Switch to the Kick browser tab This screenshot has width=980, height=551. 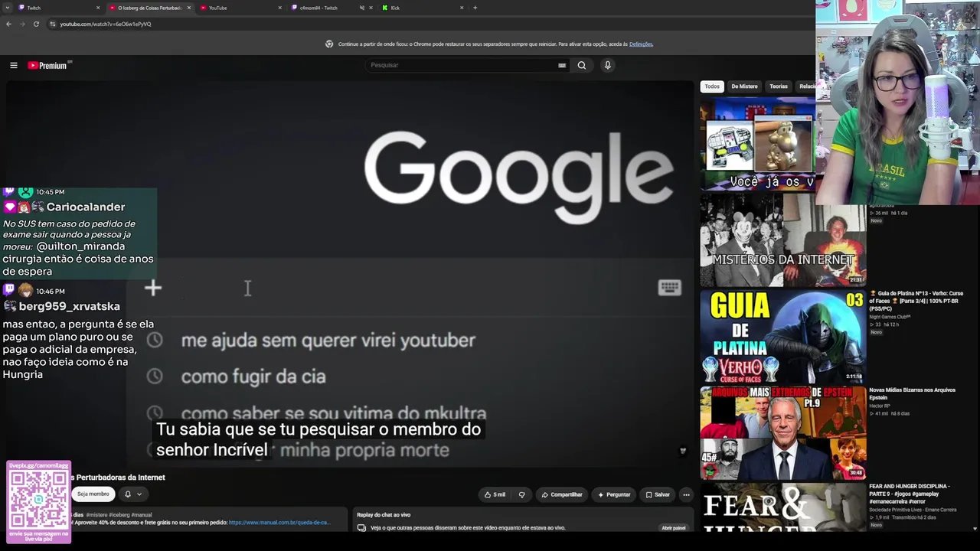(x=423, y=8)
